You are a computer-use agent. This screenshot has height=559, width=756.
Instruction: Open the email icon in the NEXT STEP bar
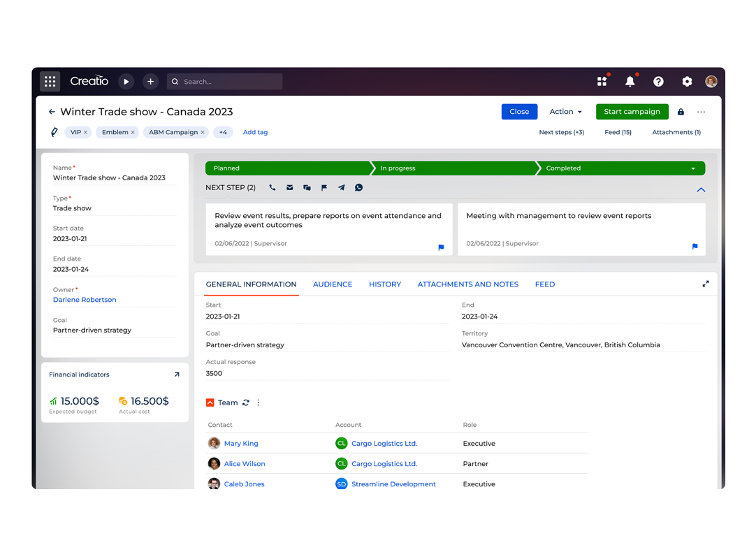pyautogui.click(x=289, y=187)
